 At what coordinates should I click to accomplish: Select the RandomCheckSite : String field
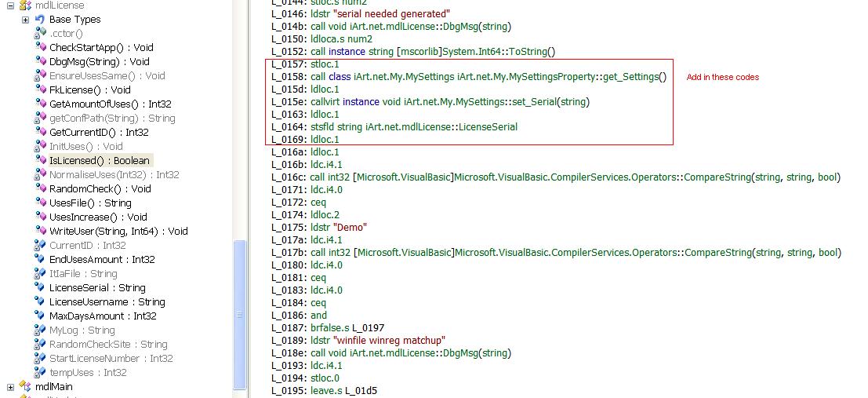coord(108,345)
